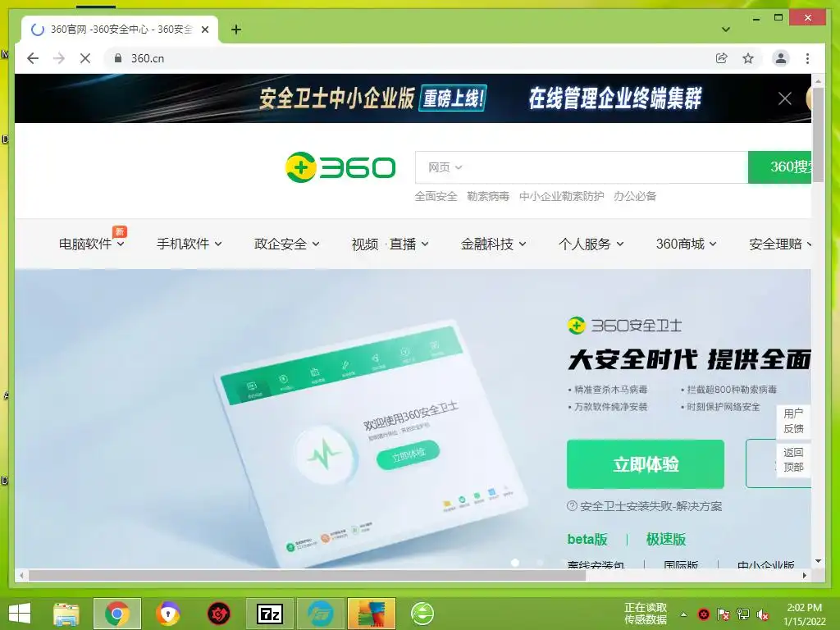
Task: Expand 手机软件 menu
Action: tap(189, 244)
